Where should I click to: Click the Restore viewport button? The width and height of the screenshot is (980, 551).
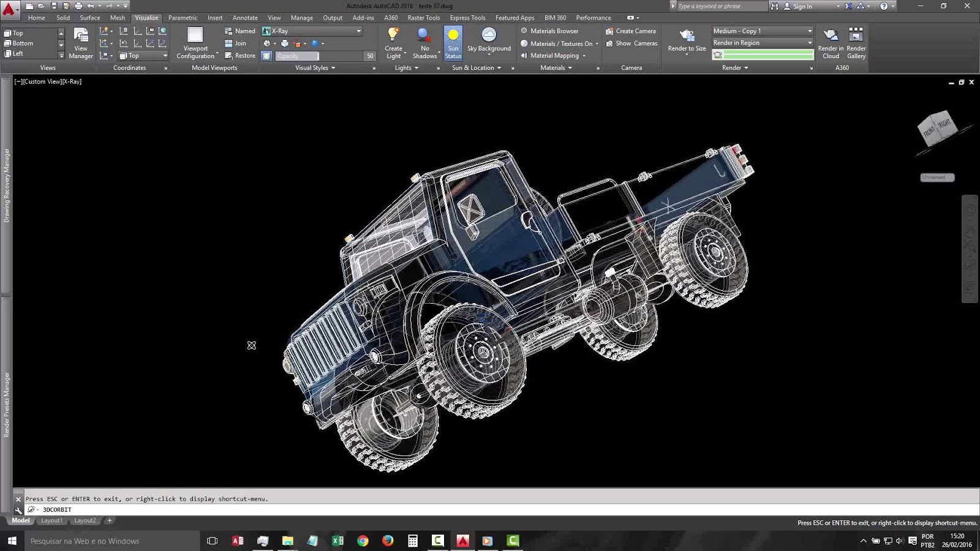coord(240,55)
